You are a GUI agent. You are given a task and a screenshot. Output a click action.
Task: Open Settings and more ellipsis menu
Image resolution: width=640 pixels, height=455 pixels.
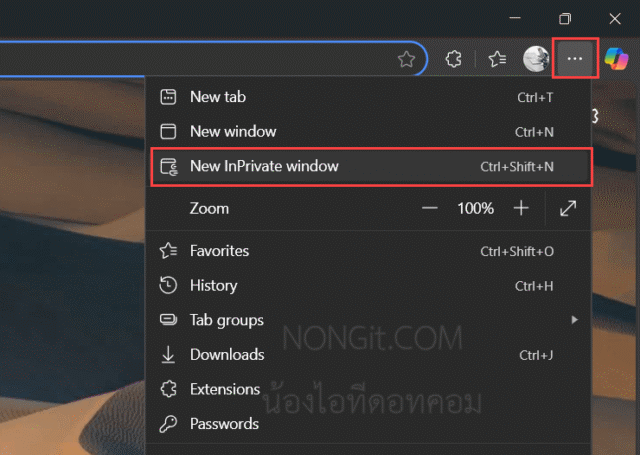click(575, 58)
